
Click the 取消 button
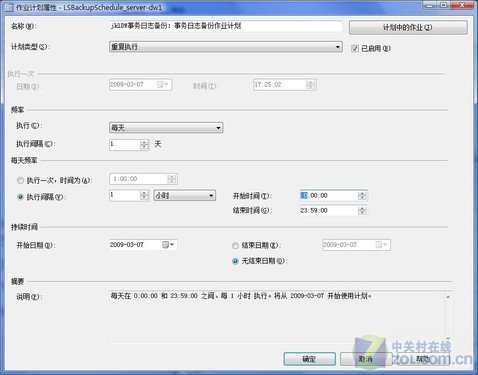[366, 359]
